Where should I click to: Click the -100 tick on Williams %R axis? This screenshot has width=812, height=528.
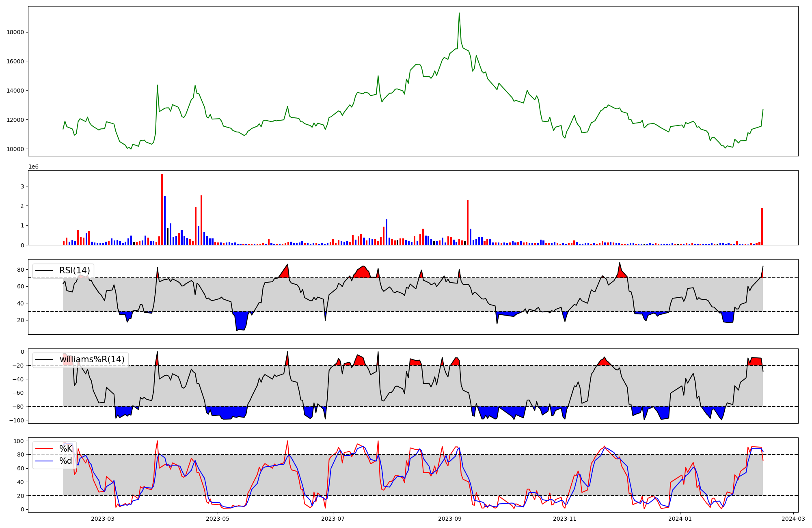17,420
